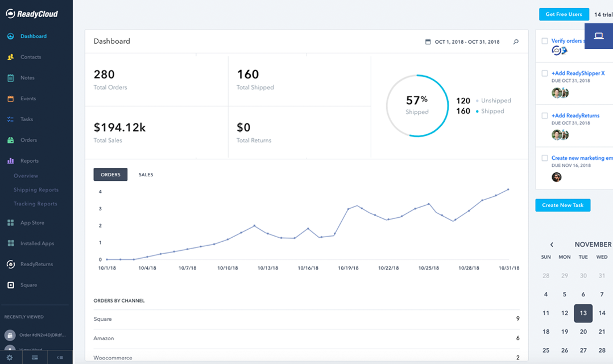
Task: Open Shipping Reports submenu item
Action: point(36,189)
